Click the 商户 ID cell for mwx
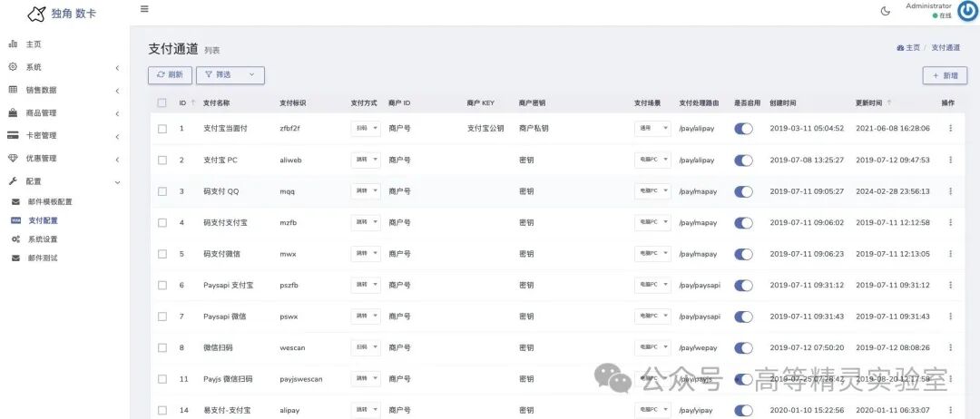Viewport: 980px width, 419px height. tap(399, 254)
